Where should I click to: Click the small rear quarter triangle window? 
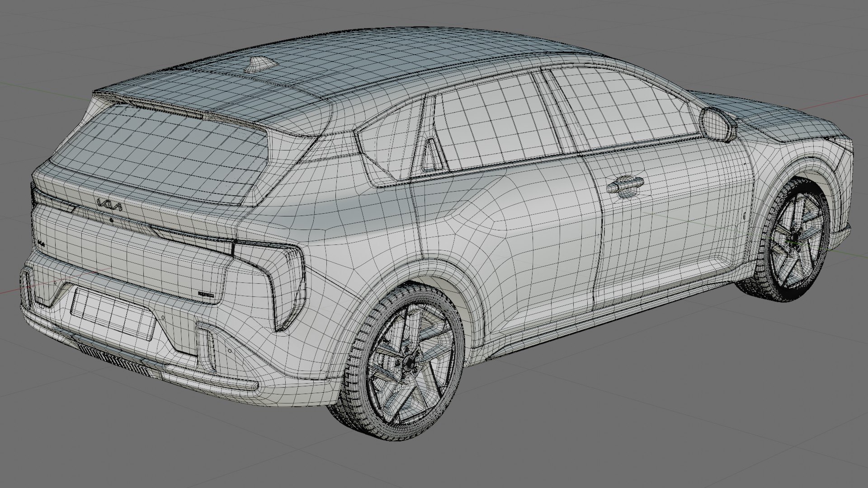click(433, 154)
